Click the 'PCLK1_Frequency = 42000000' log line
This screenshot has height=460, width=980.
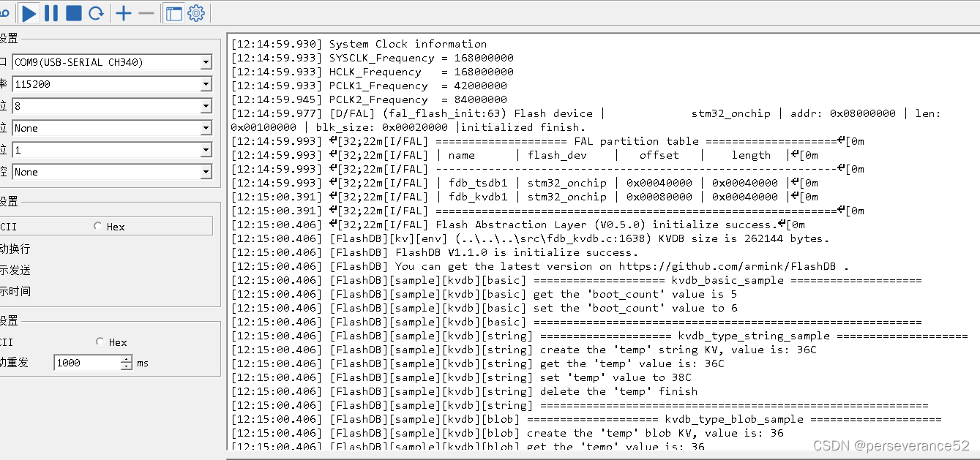(x=369, y=86)
